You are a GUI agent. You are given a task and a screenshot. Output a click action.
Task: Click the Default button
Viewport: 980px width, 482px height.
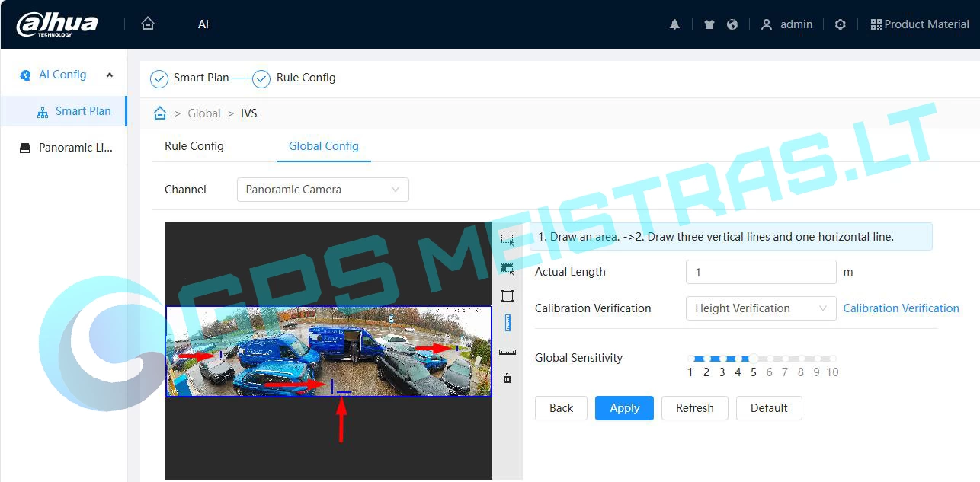click(769, 408)
